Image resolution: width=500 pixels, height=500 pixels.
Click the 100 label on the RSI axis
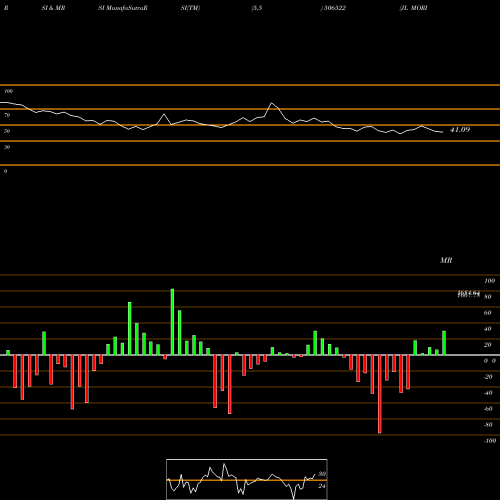click(x=8, y=91)
